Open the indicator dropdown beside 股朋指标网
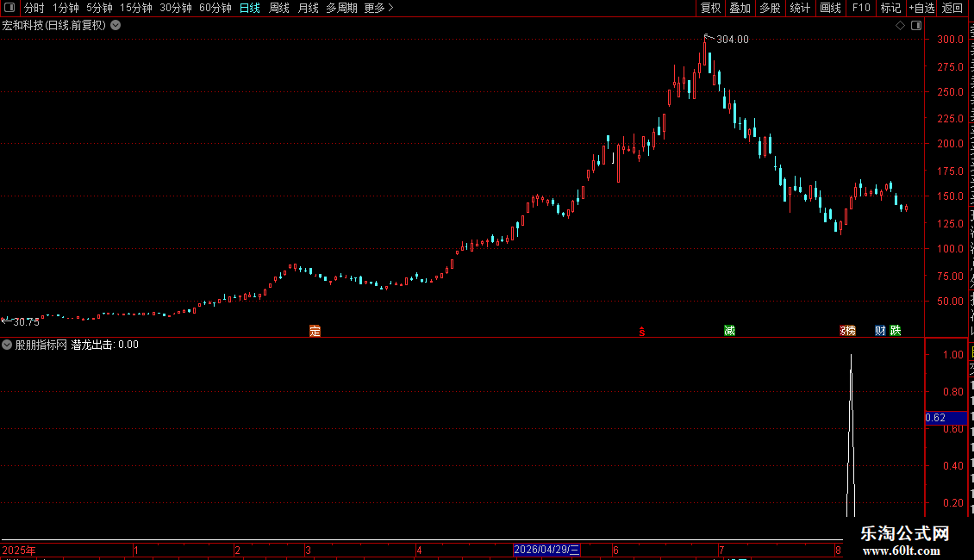Image resolution: width=974 pixels, height=560 pixels. click(7, 345)
